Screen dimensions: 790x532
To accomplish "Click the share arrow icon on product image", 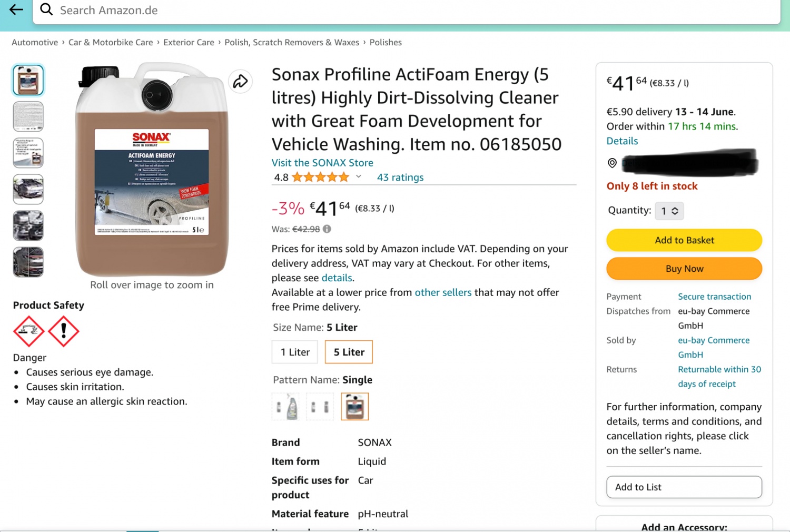I will [240, 82].
